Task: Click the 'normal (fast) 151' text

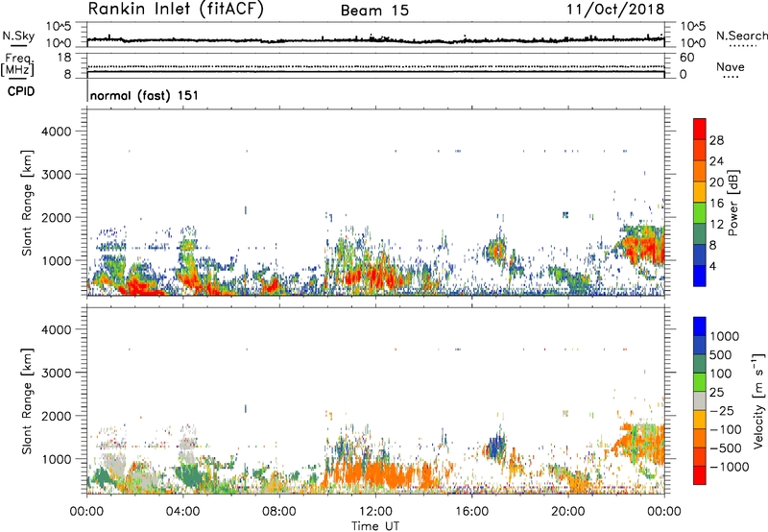Action: [x=144, y=95]
